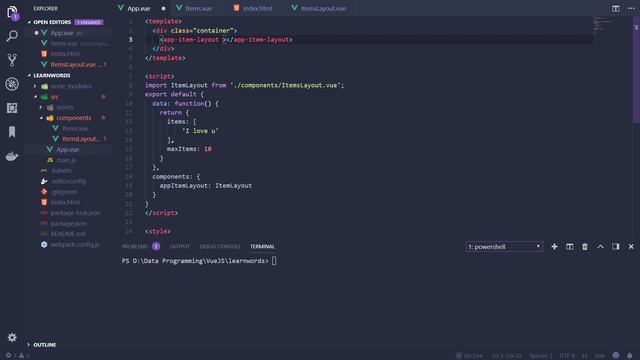The width and height of the screenshot is (640, 360).
Task: Click the feedback smiley in status bar
Action: click(616, 356)
